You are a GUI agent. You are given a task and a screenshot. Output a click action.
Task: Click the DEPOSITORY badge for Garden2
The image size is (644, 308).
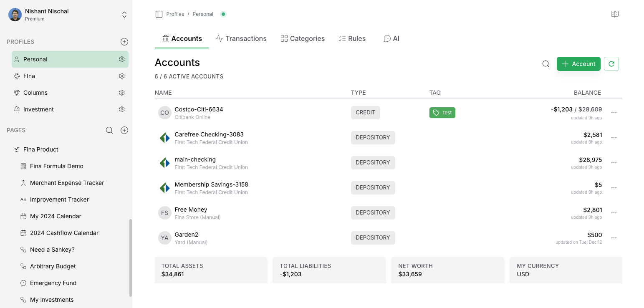click(x=373, y=237)
